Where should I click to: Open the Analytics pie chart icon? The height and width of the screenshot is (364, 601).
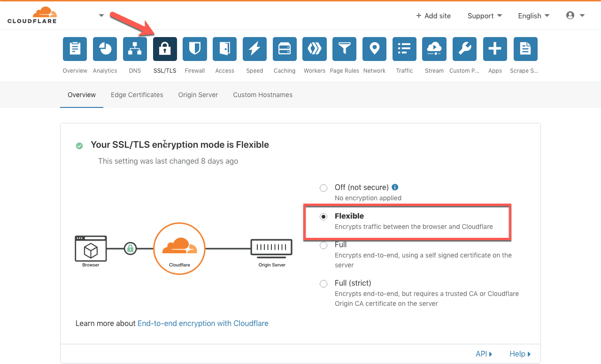point(105,49)
